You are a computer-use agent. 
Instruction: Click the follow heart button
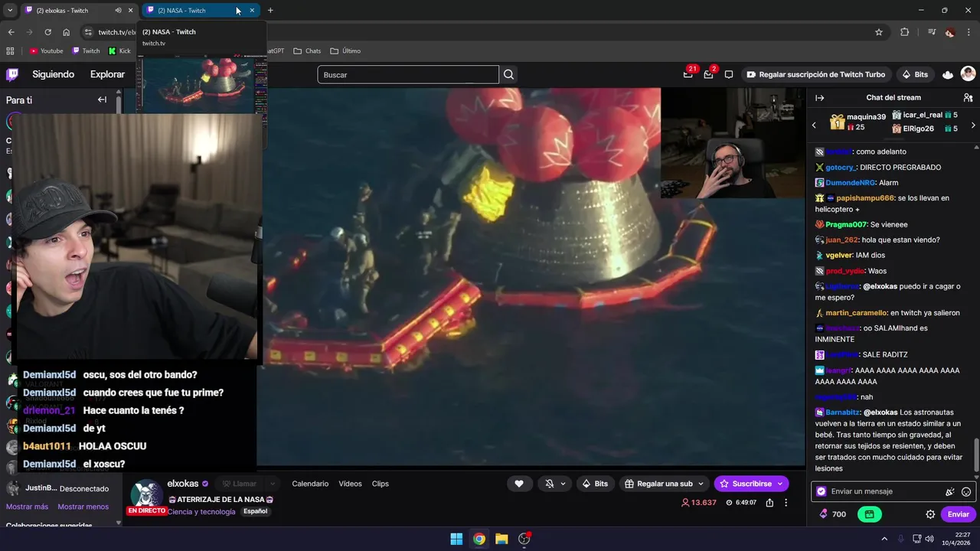(519, 484)
